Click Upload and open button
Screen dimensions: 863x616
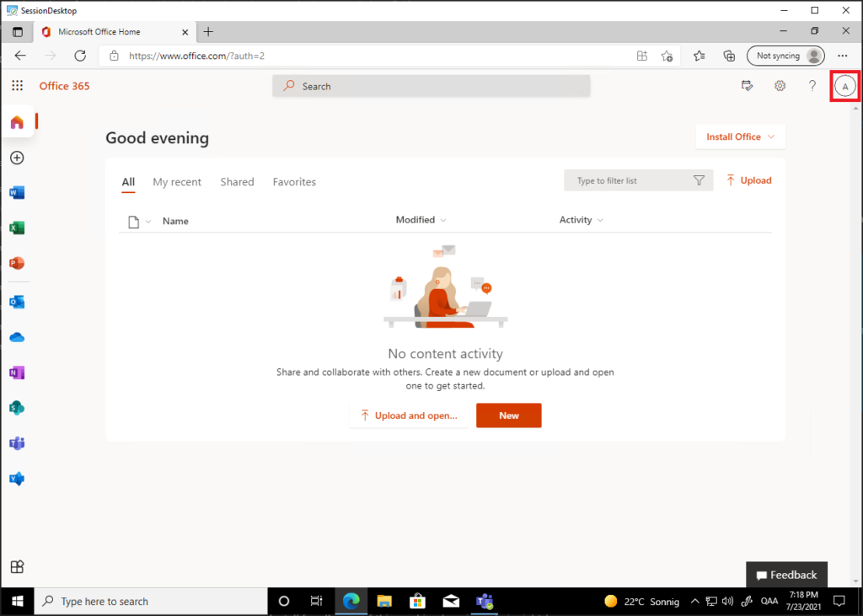[x=409, y=415]
